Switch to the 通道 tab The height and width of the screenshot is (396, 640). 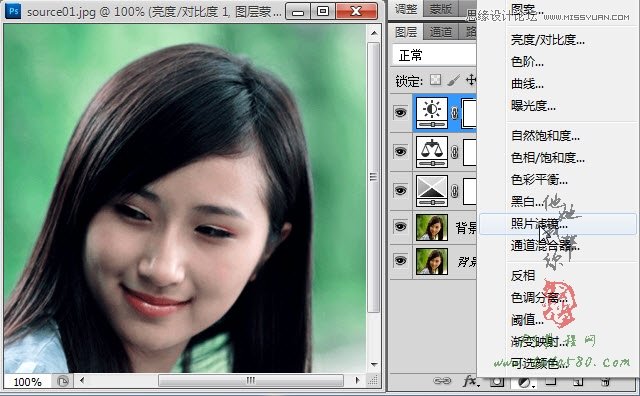click(x=441, y=32)
